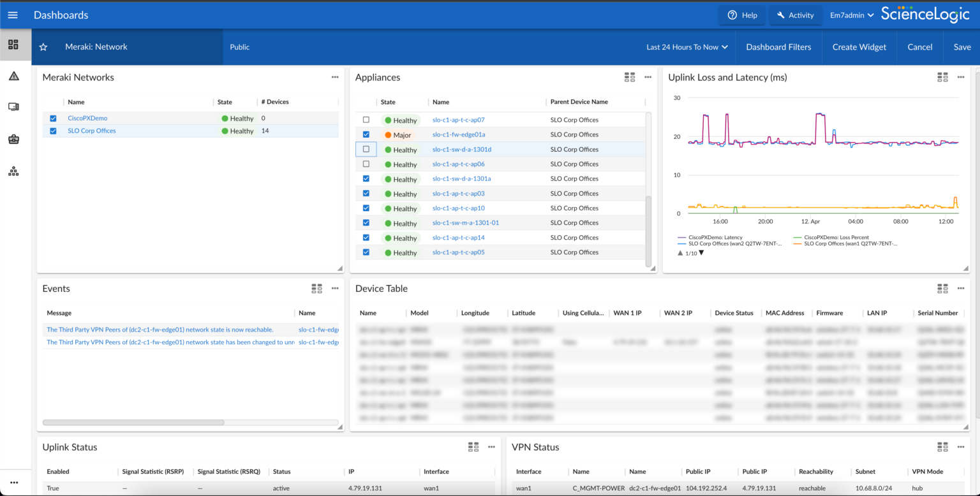Viewport: 980px width, 496px height.
Task: Open the Last 24 Hours To Now dropdown
Action: (687, 47)
